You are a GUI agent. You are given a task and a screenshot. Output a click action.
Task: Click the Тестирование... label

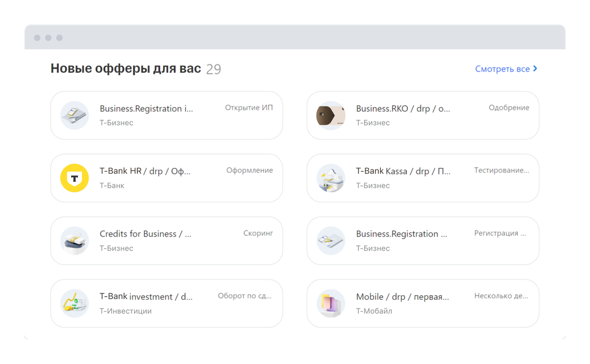(502, 171)
